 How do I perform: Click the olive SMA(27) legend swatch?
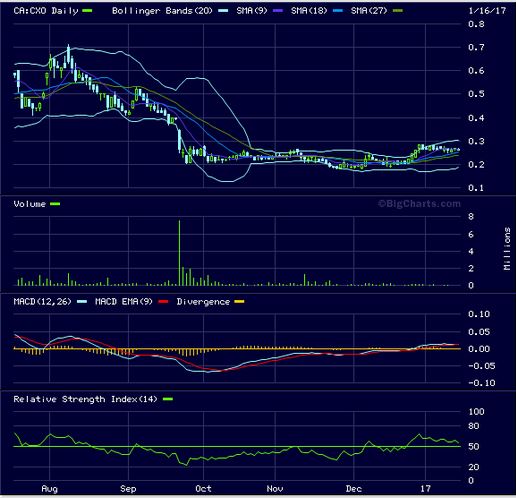[398, 11]
